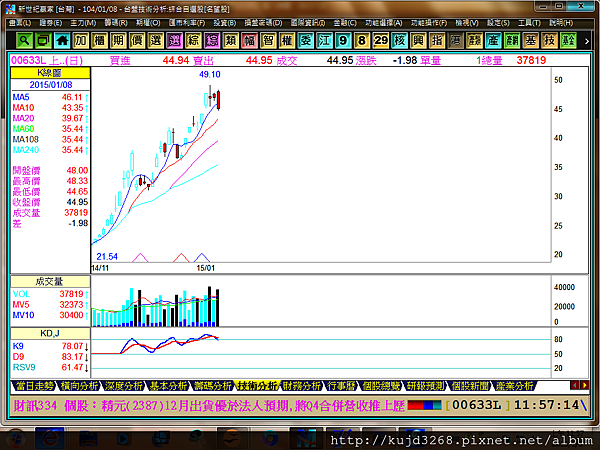Select the 櫃 toolbar icon
Image resolution: width=600 pixels, height=450 pixels.
(x=99, y=41)
